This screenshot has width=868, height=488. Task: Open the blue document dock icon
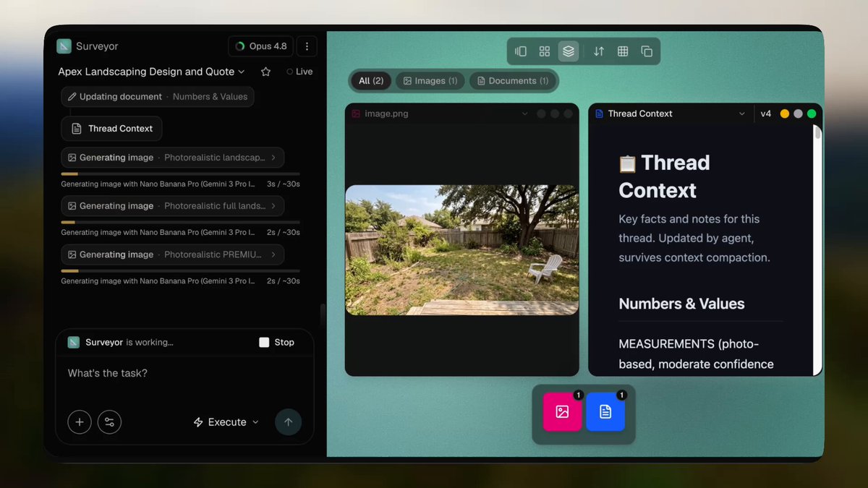pos(605,411)
